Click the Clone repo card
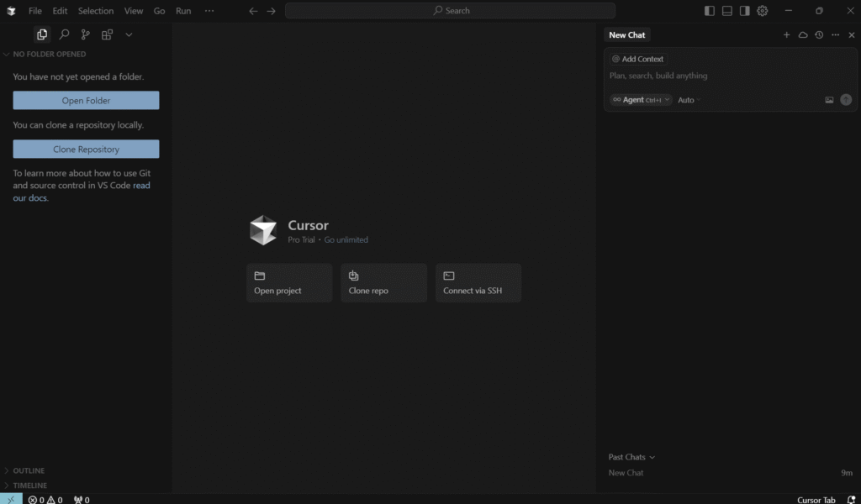The height and width of the screenshot is (504, 861). (383, 283)
